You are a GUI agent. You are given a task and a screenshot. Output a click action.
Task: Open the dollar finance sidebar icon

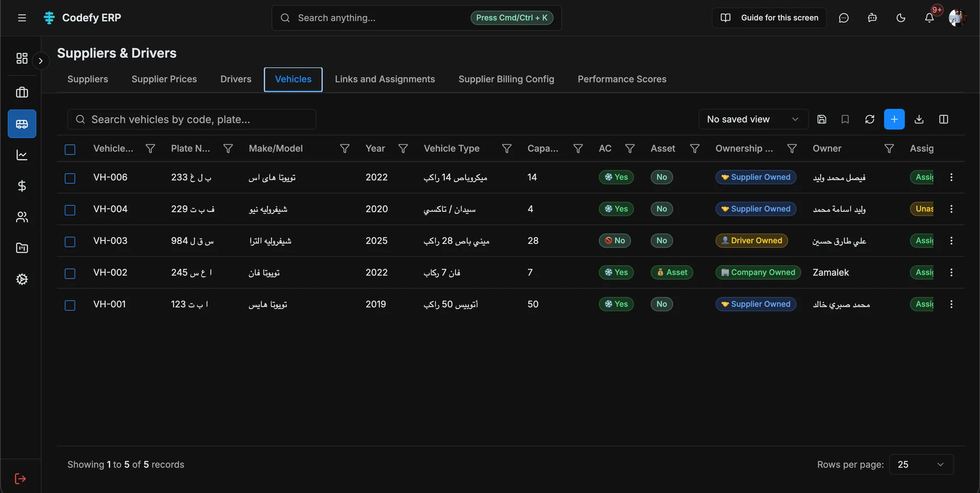[x=22, y=186]
